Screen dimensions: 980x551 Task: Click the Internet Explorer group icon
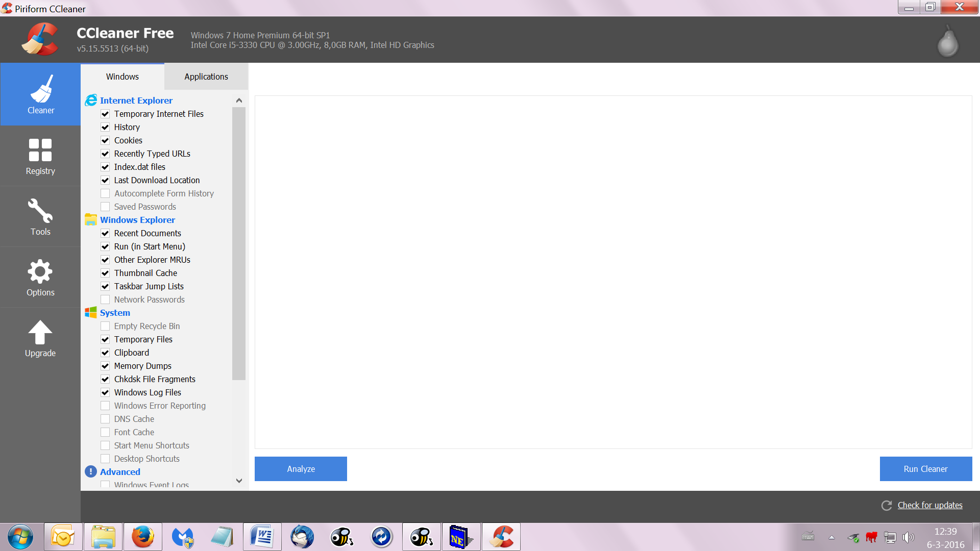pyautogui.click(x=91, y=101)
